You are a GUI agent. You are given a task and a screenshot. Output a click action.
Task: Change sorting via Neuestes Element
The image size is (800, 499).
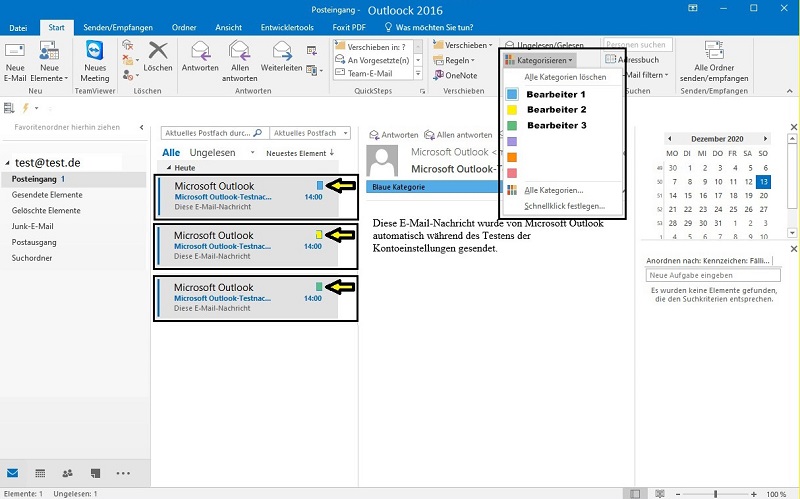tap(300, 153)
